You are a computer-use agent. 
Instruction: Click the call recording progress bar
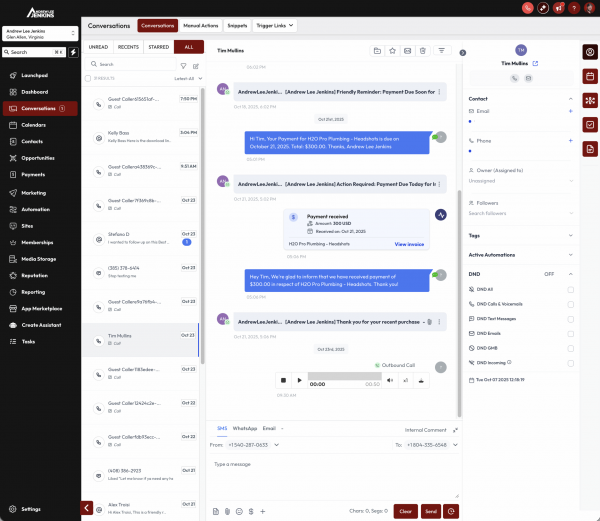[343, 377]
